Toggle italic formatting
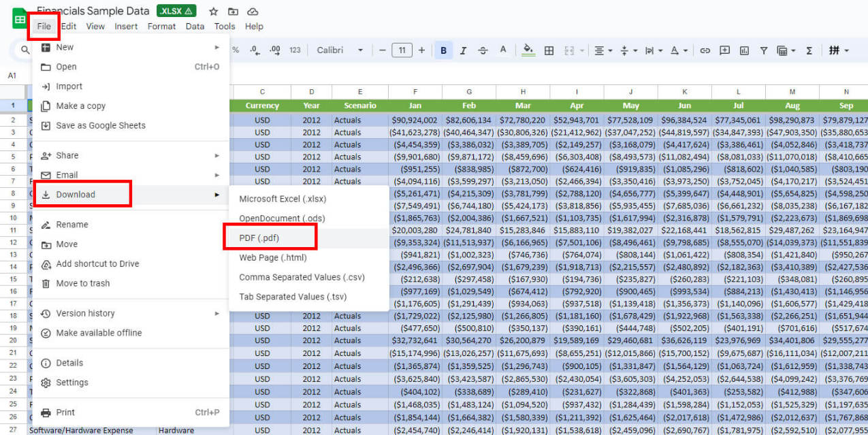The width and height of the screenshot is (868, 435). (463, 50)
